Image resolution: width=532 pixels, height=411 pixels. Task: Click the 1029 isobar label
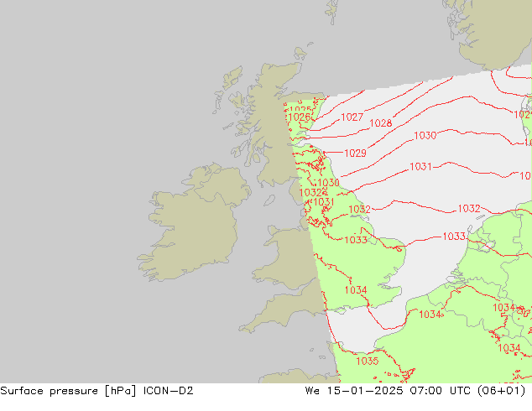(x=355, y=153)
